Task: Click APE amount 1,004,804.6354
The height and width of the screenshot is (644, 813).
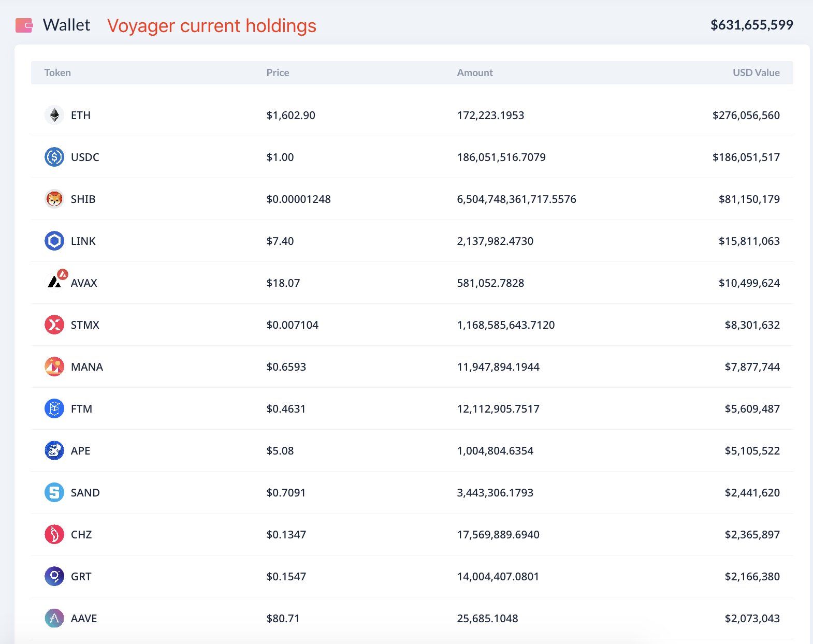Action: click(x=495, y=450)
